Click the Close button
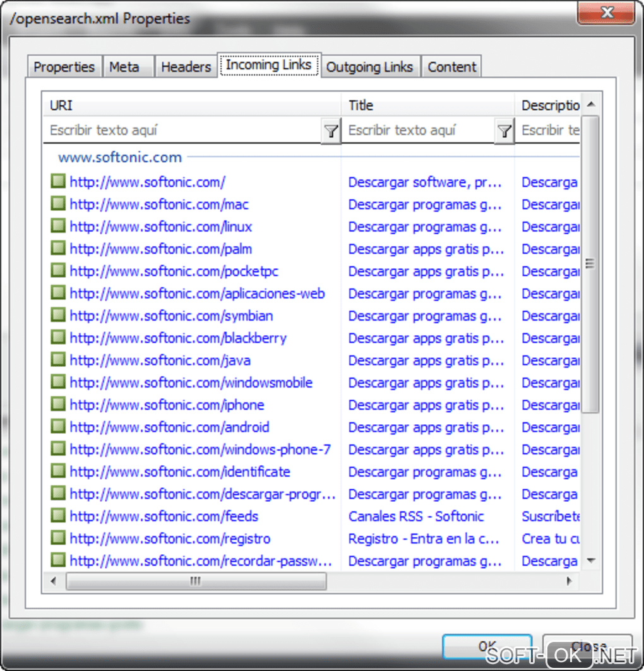The image size is (644, 671). point(588,646)
